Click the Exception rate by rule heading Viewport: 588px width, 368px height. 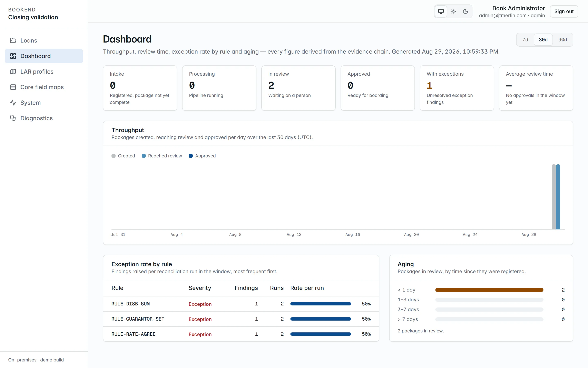coord(141,264)
